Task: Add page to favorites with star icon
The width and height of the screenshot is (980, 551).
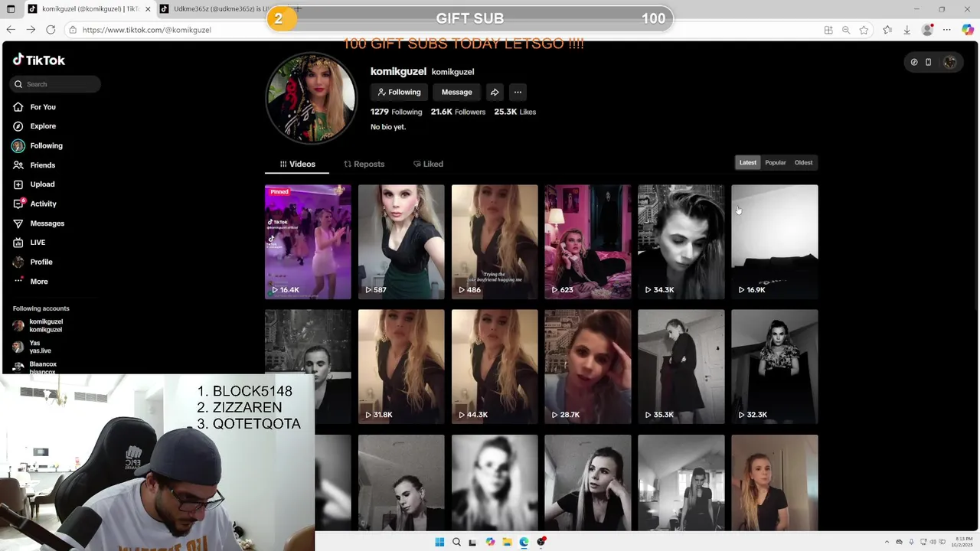Action: tap(864, 30)
